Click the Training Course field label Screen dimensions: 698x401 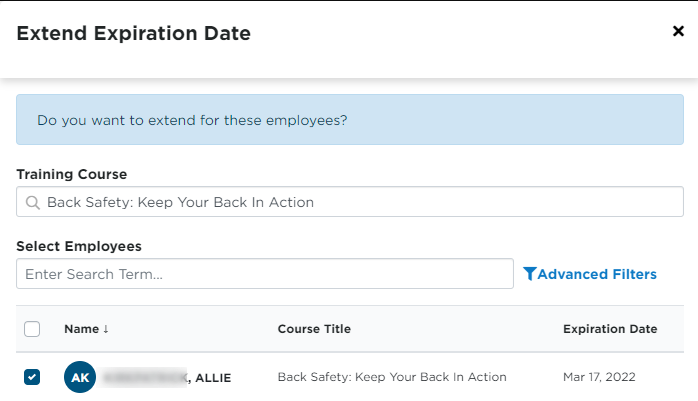72,174
